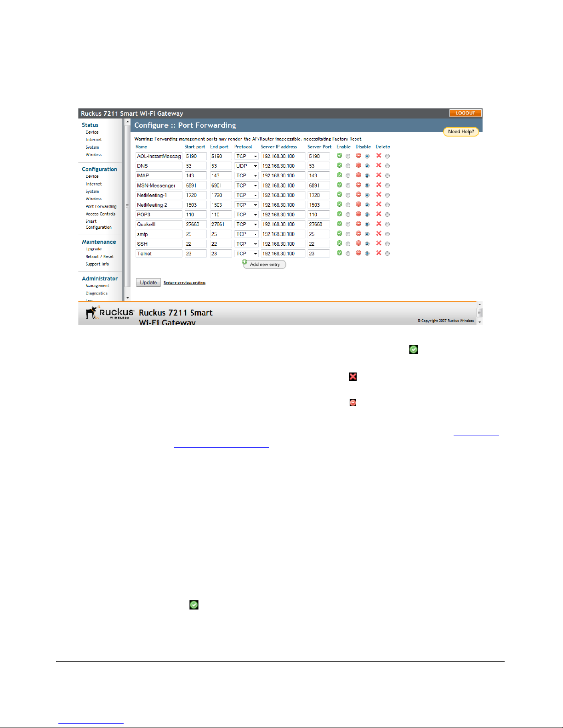
Task: Click the Server IP address field for smtp
Action: 283,234
